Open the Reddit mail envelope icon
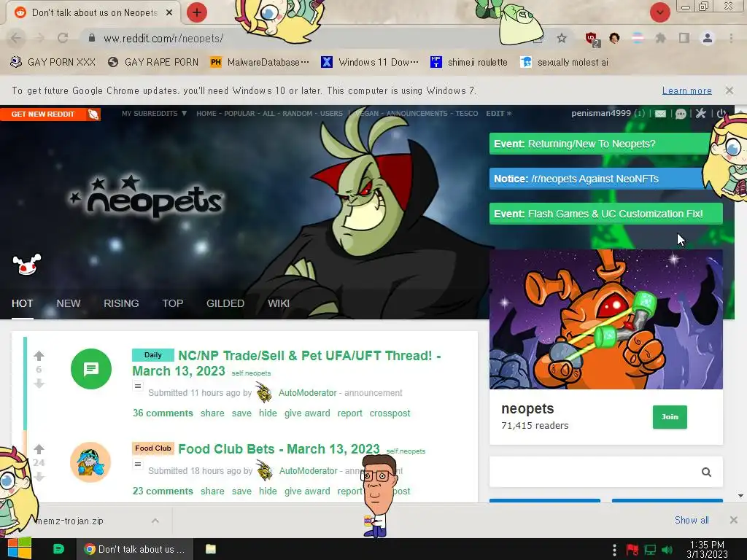This screenshot has height=560, width=747. click(660, 113)
